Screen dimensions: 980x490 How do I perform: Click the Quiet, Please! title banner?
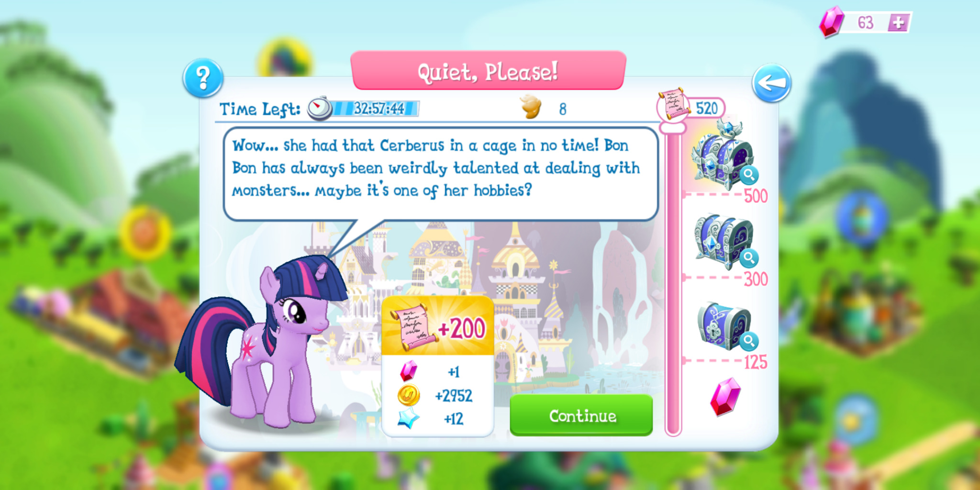pyautogui.click(x=488, y=71)
